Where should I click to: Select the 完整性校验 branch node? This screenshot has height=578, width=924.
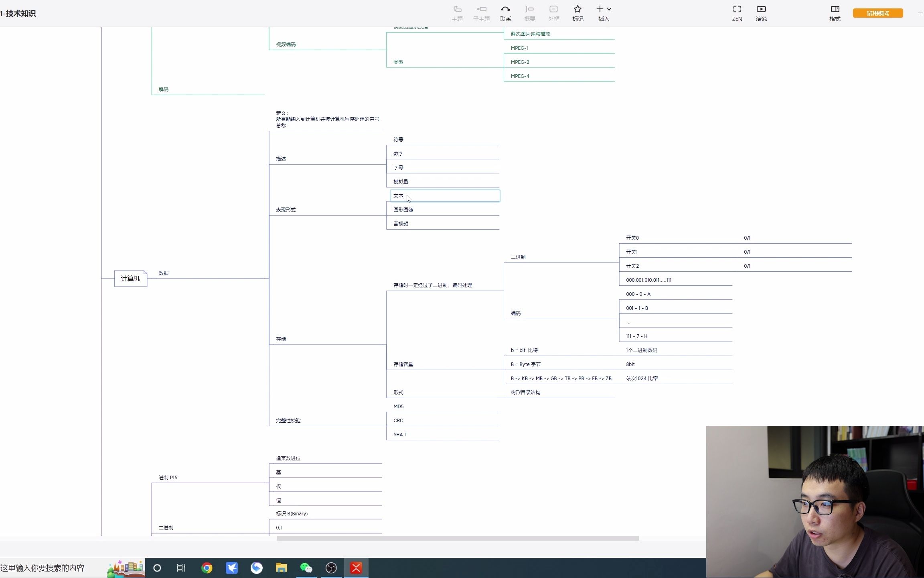coord(288,421)
